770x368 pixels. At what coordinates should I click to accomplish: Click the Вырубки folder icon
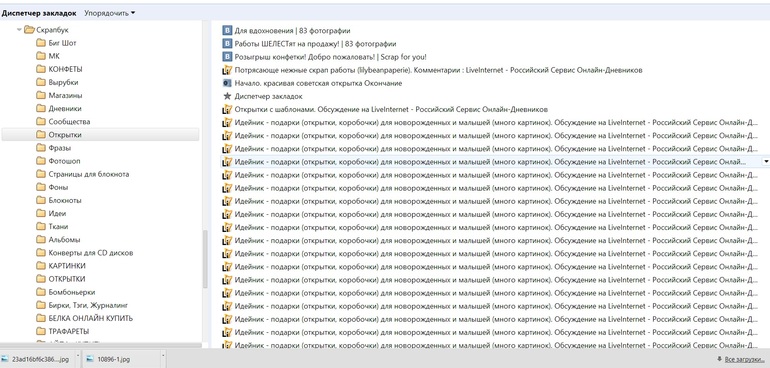[41, 82]
